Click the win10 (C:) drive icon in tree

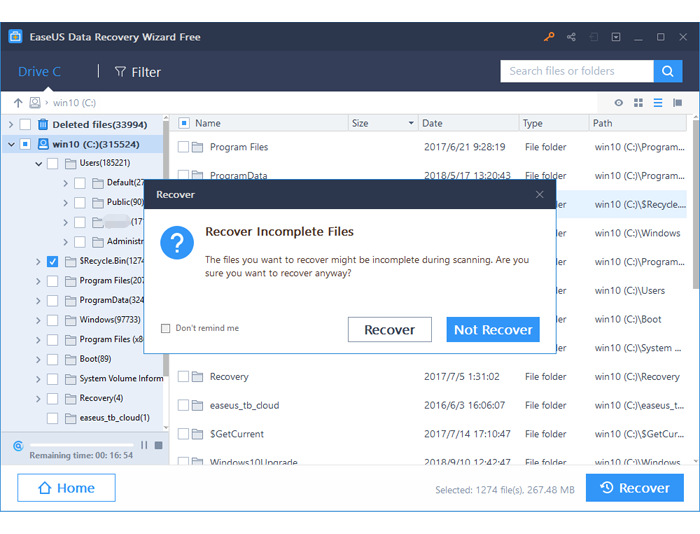43,144
